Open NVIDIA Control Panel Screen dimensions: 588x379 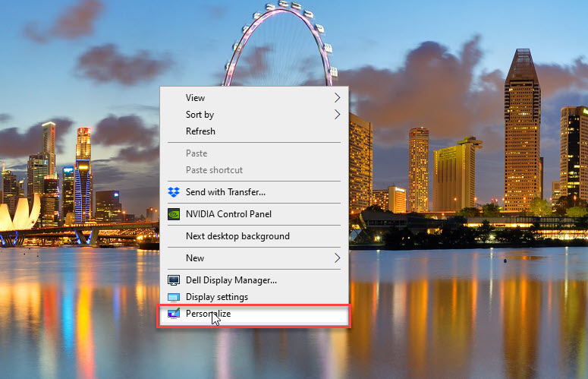click(254, 214)
